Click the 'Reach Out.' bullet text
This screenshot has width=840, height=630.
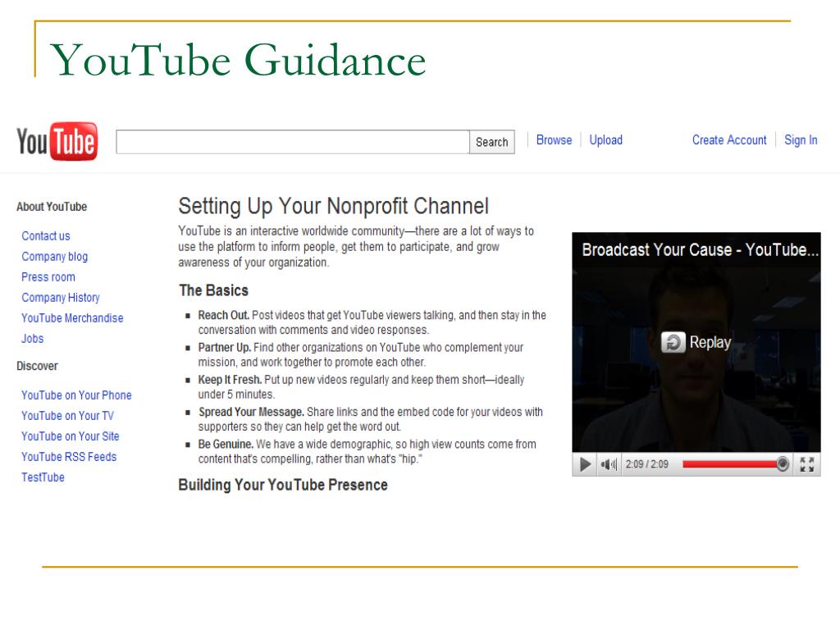click(223, 315)
